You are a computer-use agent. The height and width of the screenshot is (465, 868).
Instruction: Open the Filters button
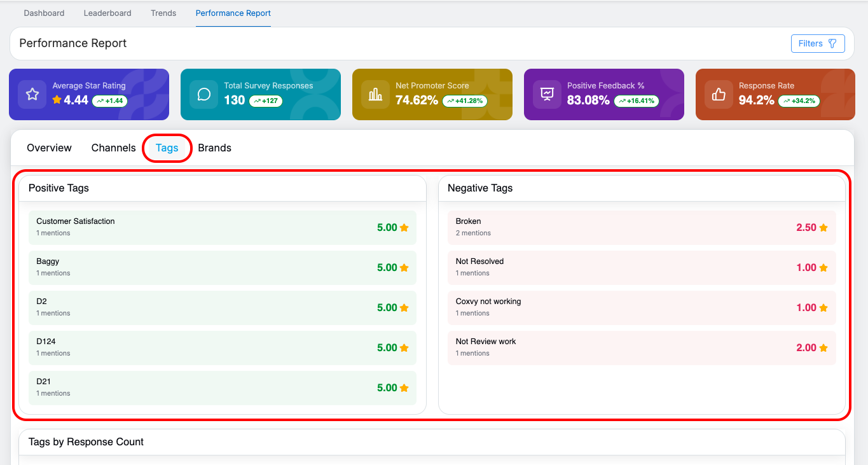tap(817, 43)
